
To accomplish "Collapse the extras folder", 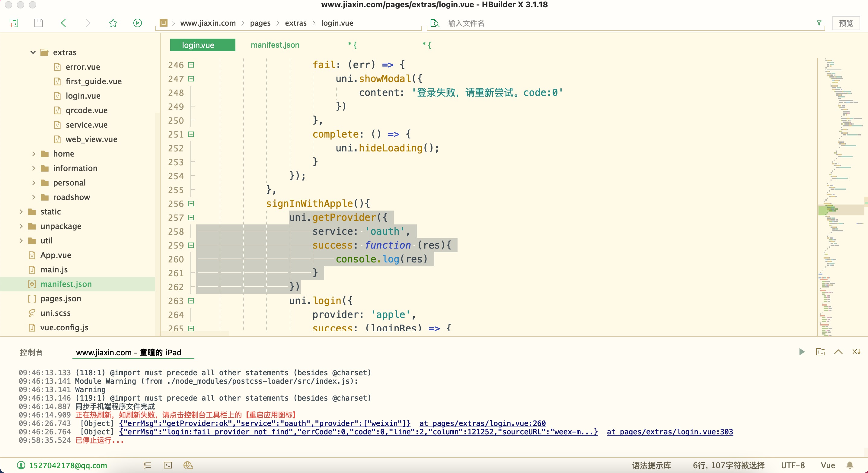I will coord(33,52).
